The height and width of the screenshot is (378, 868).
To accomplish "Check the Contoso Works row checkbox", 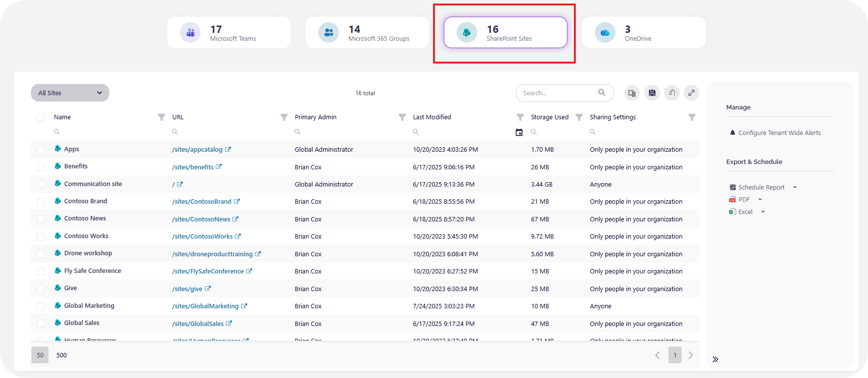I will pos(41,237).
